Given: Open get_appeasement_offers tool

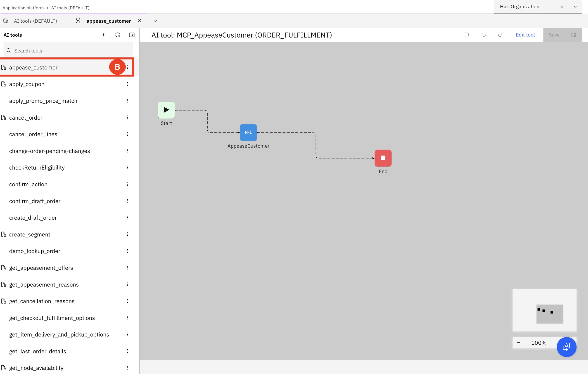Looking at the screenshot, I should tap(41, 268).
